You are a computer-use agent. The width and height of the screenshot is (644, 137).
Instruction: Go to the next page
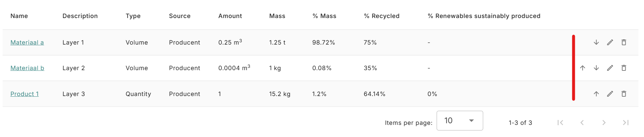click(x=604, y=123)
